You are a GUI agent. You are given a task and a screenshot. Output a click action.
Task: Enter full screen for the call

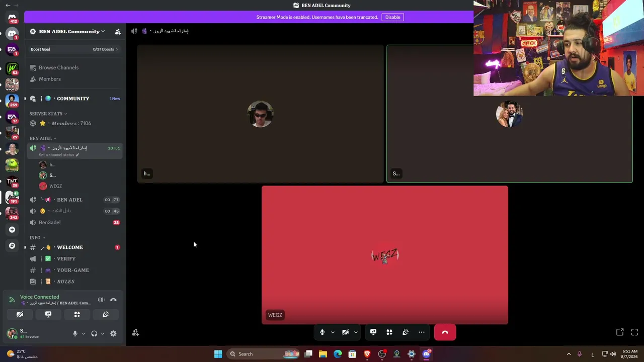(634, 332)
